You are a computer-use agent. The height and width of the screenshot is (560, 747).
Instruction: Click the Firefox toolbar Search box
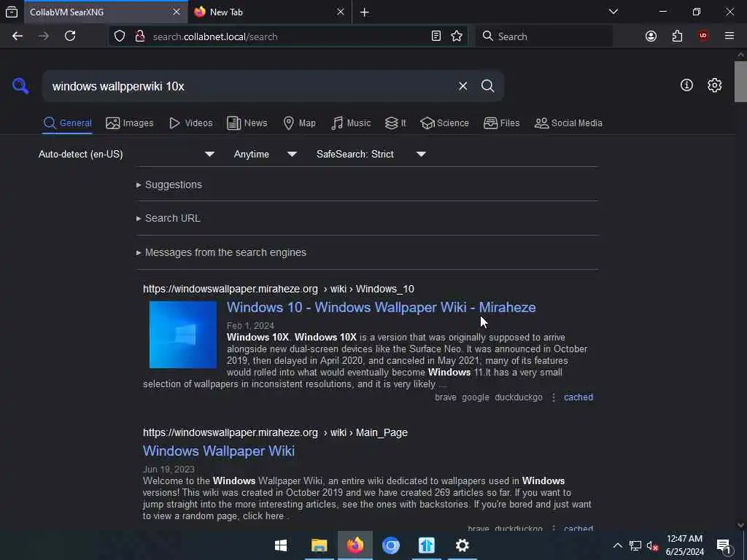point(544,36)
